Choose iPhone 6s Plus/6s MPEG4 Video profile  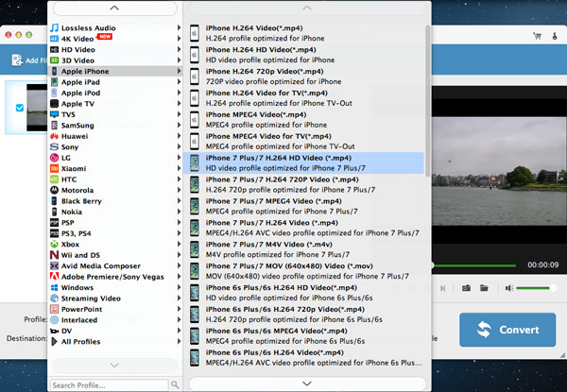click(x=305, y=336)
